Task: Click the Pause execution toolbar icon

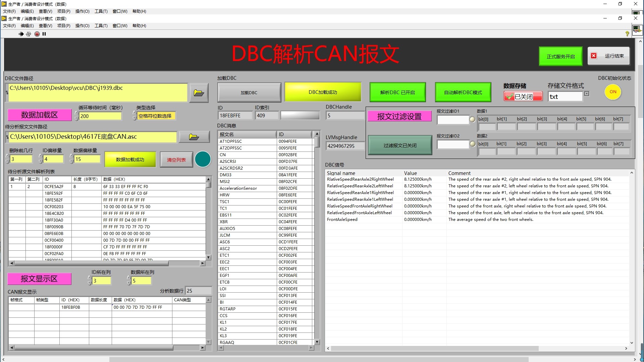Action: tap(44, 34)
